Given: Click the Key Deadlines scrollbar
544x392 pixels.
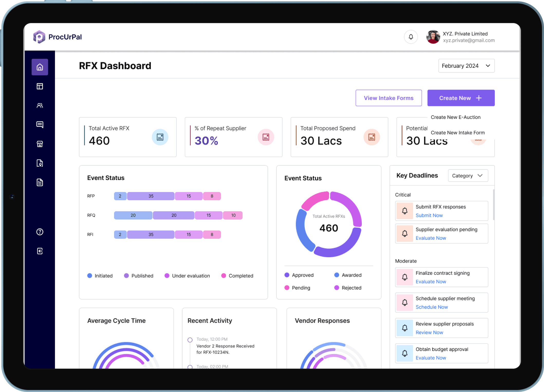Looking at the screenshot, I should tap(494, 205).
